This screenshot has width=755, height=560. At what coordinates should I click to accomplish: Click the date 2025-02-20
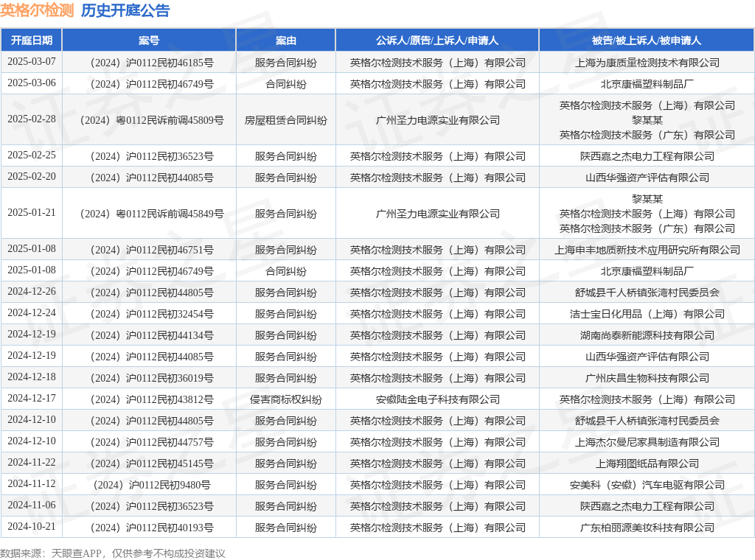click(x=32, y=177)
